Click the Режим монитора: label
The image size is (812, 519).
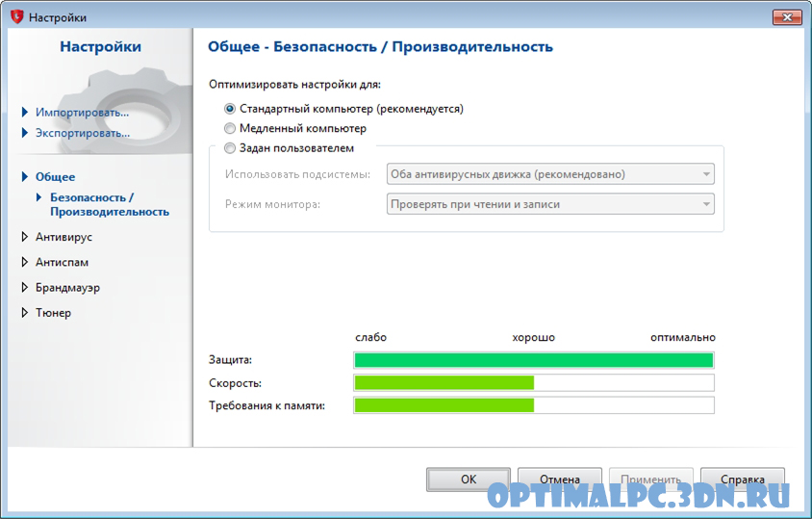tap(272, 205)
